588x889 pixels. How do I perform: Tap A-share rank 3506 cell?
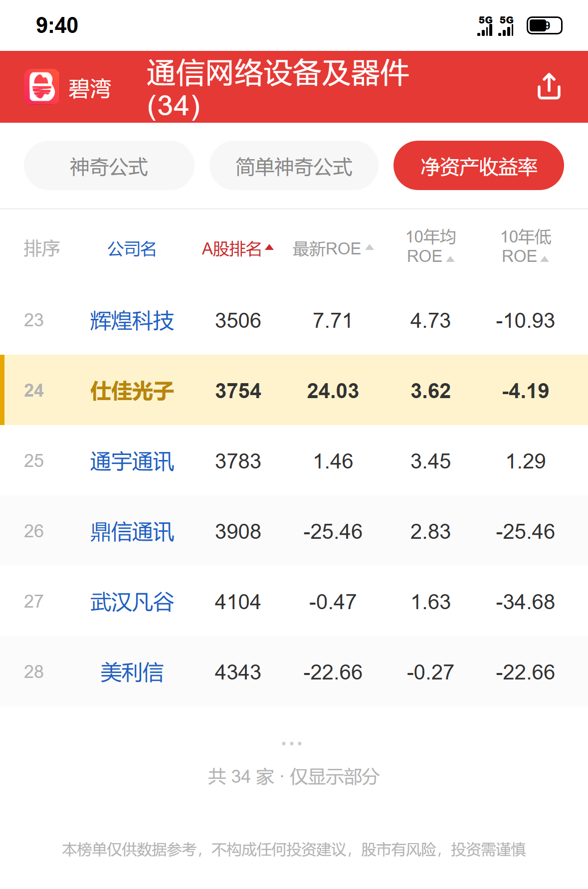pos(238,320)
